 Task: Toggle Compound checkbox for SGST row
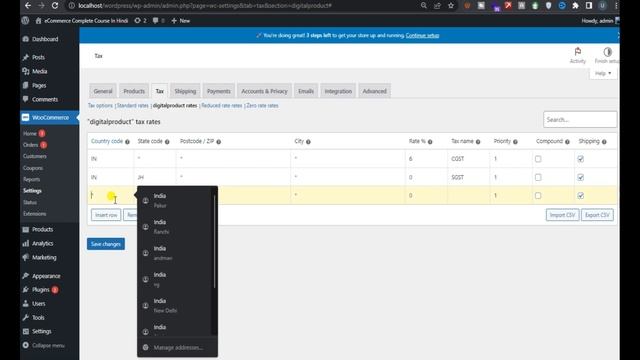(538, 177)
